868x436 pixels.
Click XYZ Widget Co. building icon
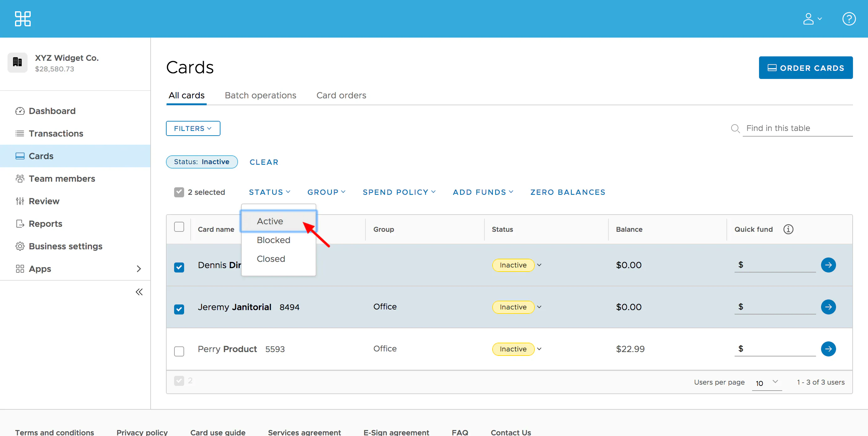18,62
